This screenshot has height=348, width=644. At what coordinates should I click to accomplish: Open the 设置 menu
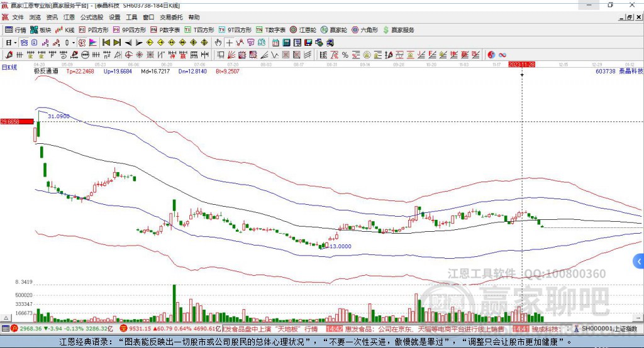pyautogui.click(x=114, y=17)
